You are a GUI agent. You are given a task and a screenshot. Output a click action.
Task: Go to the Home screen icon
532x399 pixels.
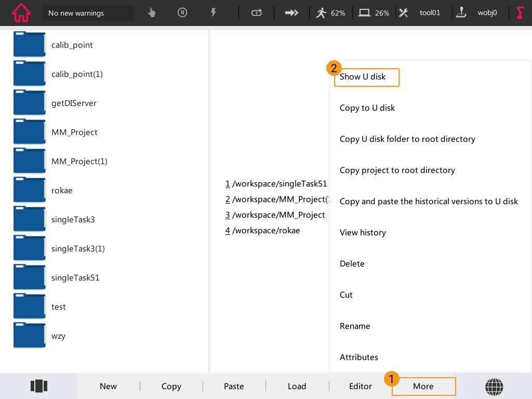pyautogui.click(x=21, y=13)
